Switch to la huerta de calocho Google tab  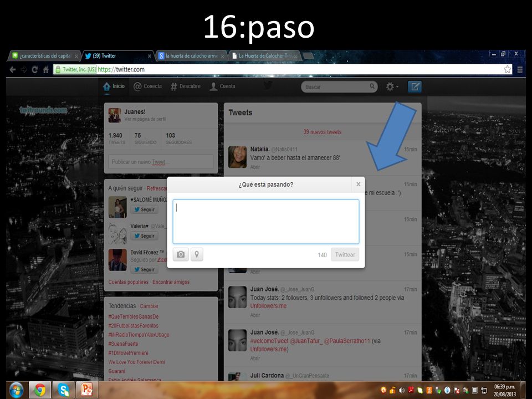pyautogui.click(x=191, y=56)
